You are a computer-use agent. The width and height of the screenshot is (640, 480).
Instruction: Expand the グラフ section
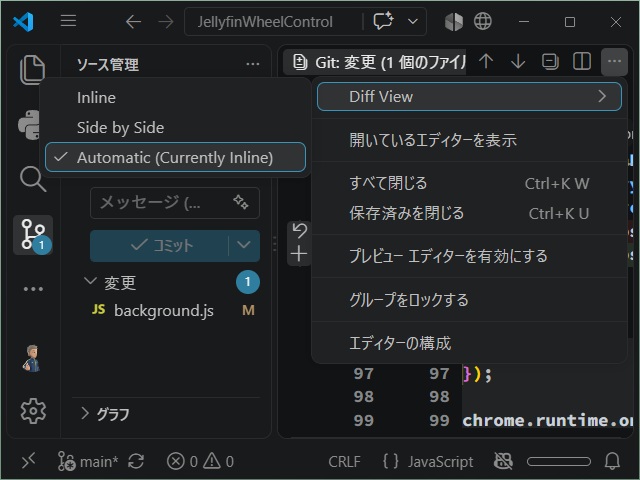(85, 413)
